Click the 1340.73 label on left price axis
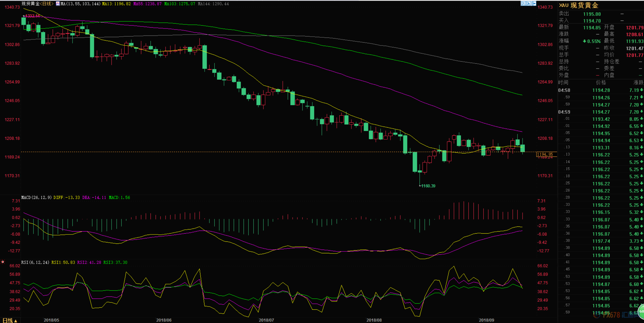644x323 pixels. tap(12, 7)
